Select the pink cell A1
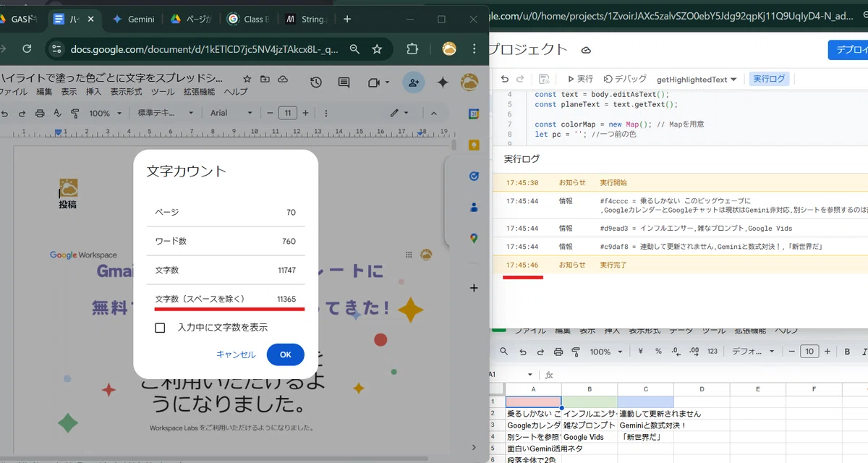The height and width of the screenshot is (463, 868). click(x=533, y=402)
